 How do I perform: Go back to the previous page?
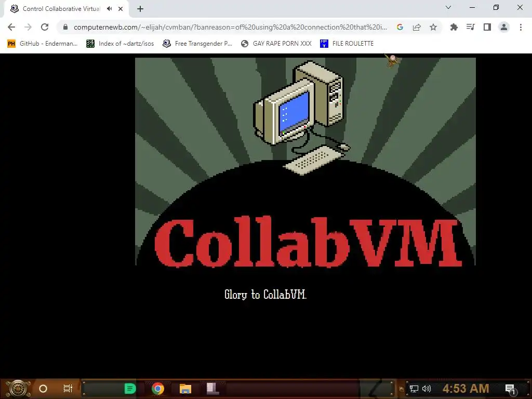click(11, 27)
